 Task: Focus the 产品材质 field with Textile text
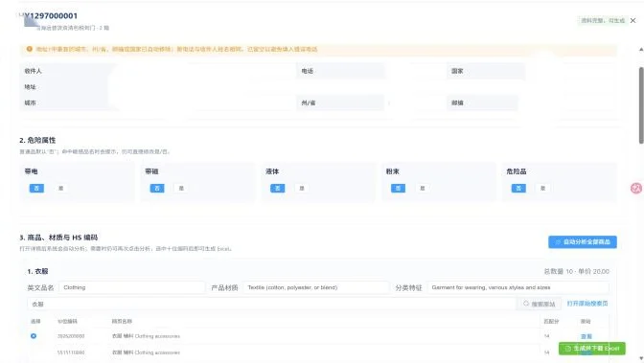click(316, 287)
